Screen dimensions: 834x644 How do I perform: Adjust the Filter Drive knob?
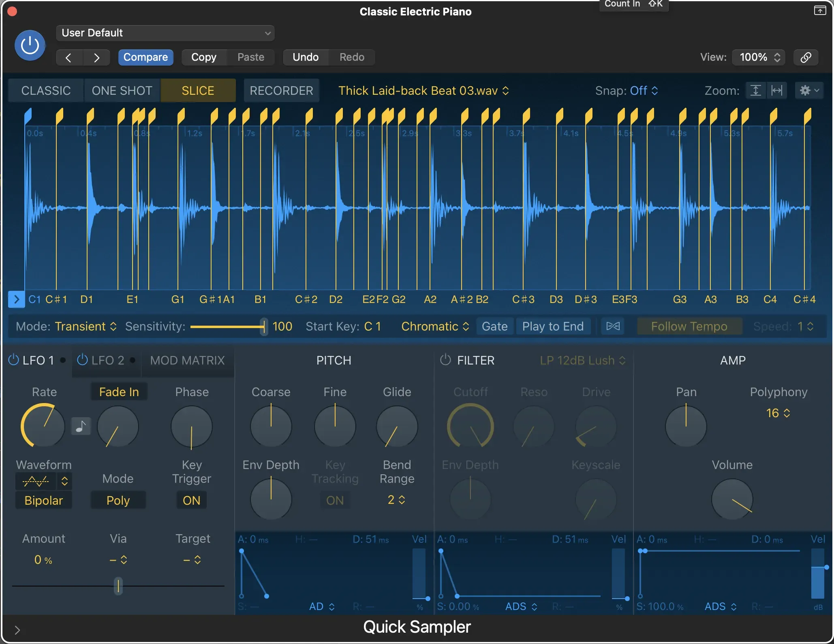click(596, 426)
